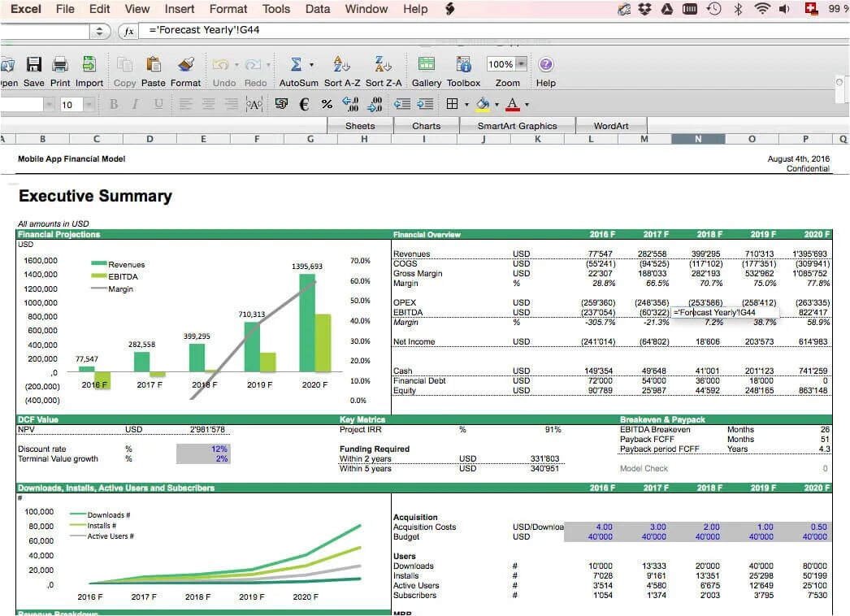Click the borders grid icon
This screenshot has height=616, width=850.
tap(452, 103)
